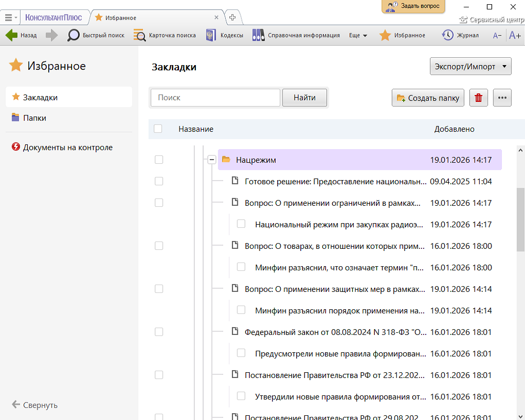Select checkbox for Федеральный закон 318-ФЗ row
Screen dimensions: 525x420
point(159,332)
